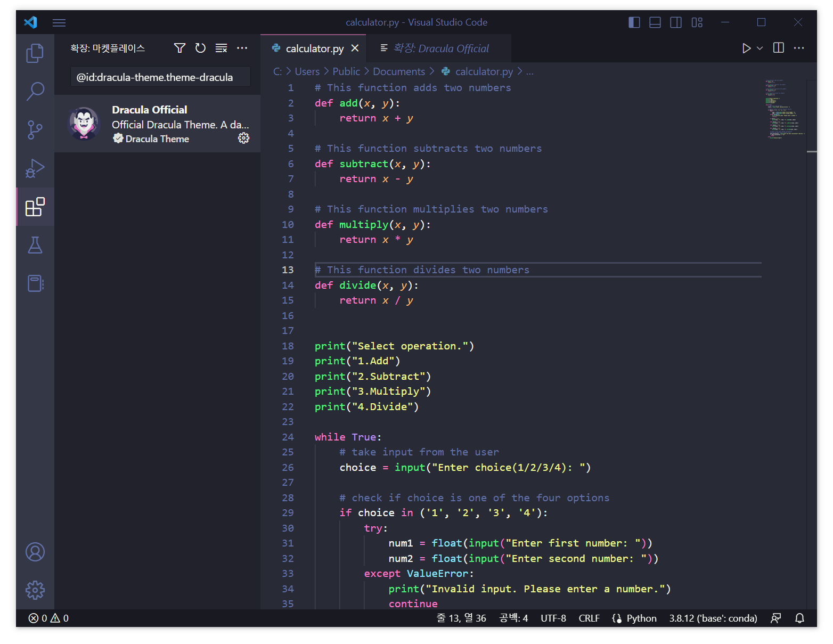Click the line 13 column 36 indicator

(461, 618)
